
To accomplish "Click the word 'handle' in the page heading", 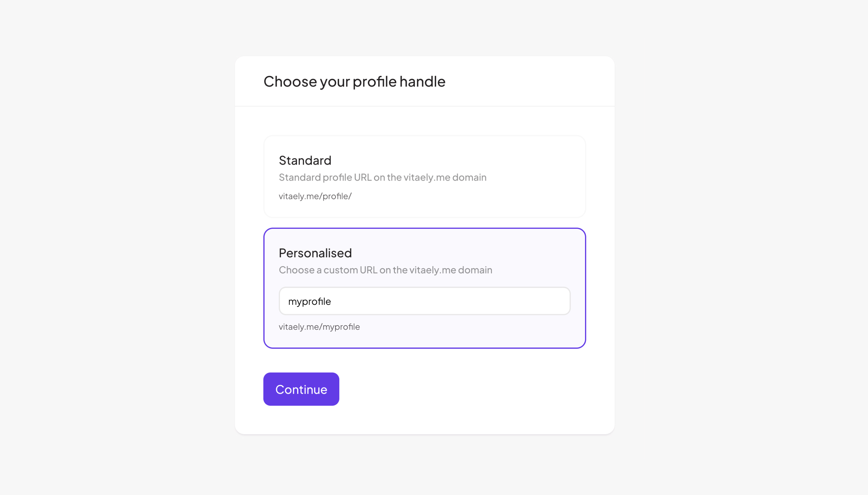I will pos(422,81).
